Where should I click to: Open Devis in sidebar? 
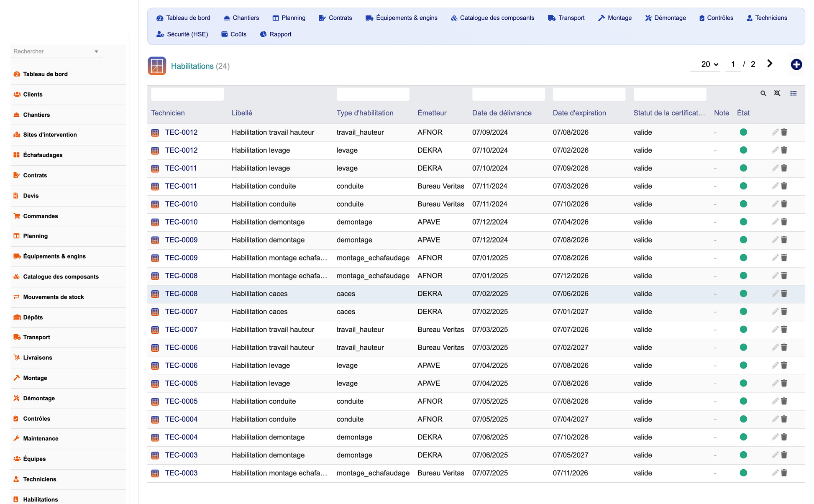31,196
